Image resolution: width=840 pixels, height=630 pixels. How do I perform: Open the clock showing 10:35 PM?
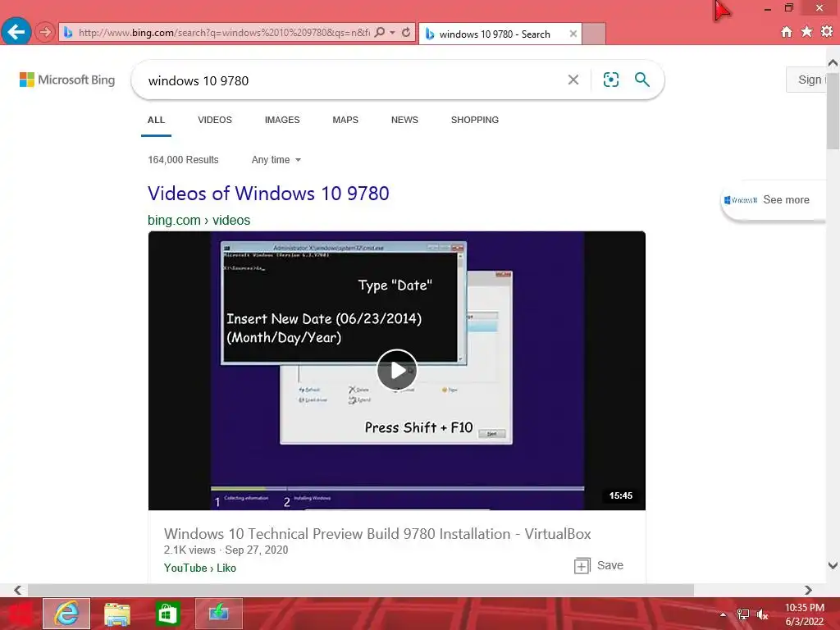pyautogui.click(x=805, y=614)
